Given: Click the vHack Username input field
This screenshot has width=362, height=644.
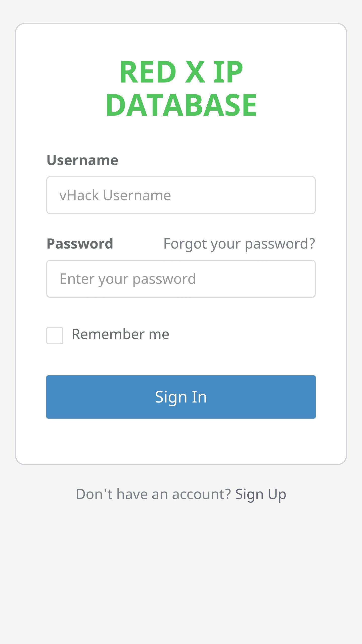Looking at the screenshot, I should click(181, 195).
